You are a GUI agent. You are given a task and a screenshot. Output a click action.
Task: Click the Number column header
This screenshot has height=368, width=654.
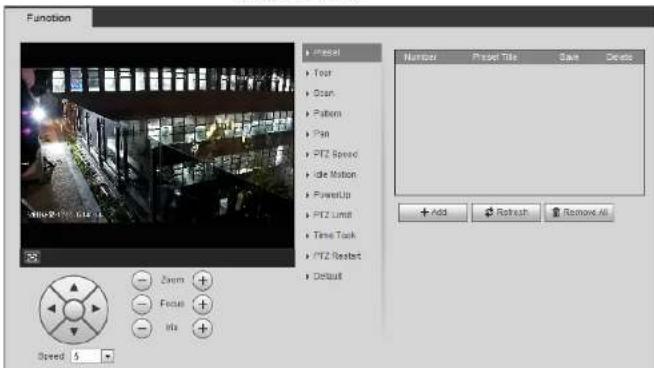(x=420, y=57)
